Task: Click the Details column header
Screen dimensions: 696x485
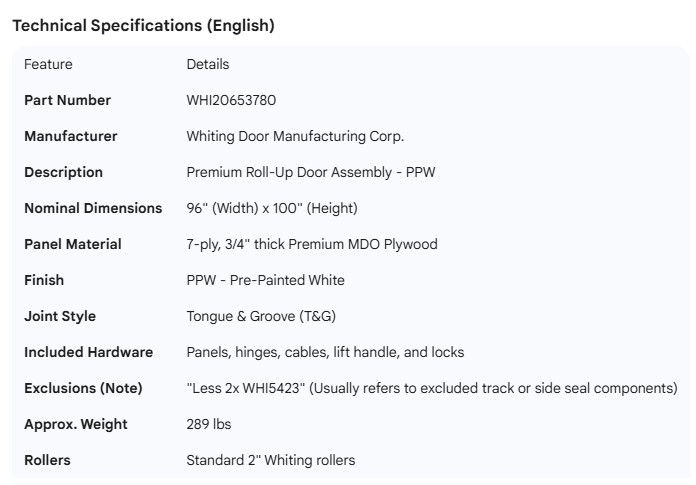Action: [x=208, y=64]
